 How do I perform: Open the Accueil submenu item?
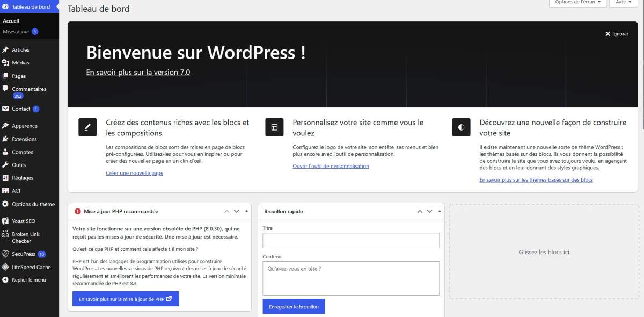[11, 21]
